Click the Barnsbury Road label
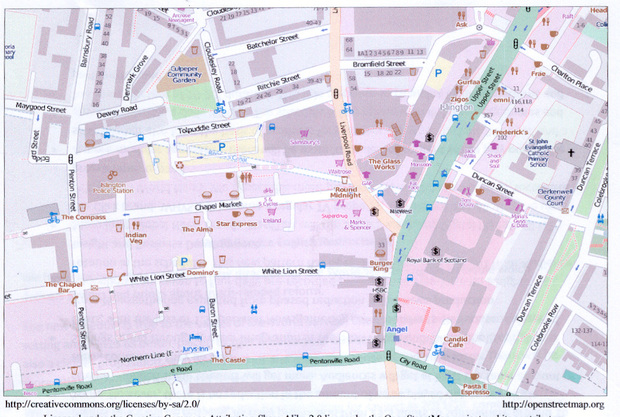Image resolution: width=620 pixels, height=417 pixels. click(87, 42)
